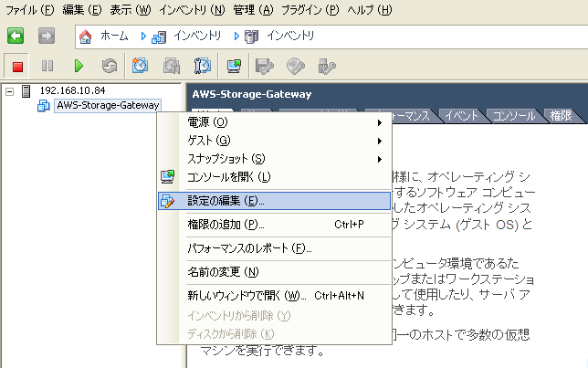Select 192.168.10.84 host in tree
The height and width of the screenshot is (368, 588).
73,90
